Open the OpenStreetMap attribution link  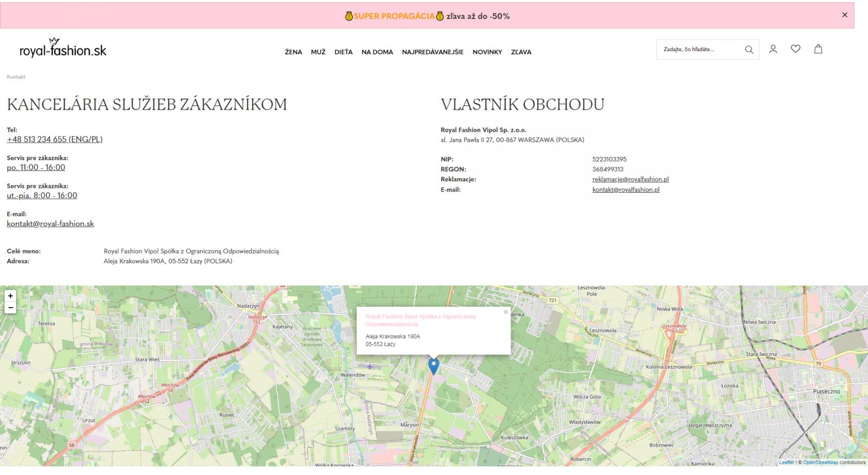point(820,463)
